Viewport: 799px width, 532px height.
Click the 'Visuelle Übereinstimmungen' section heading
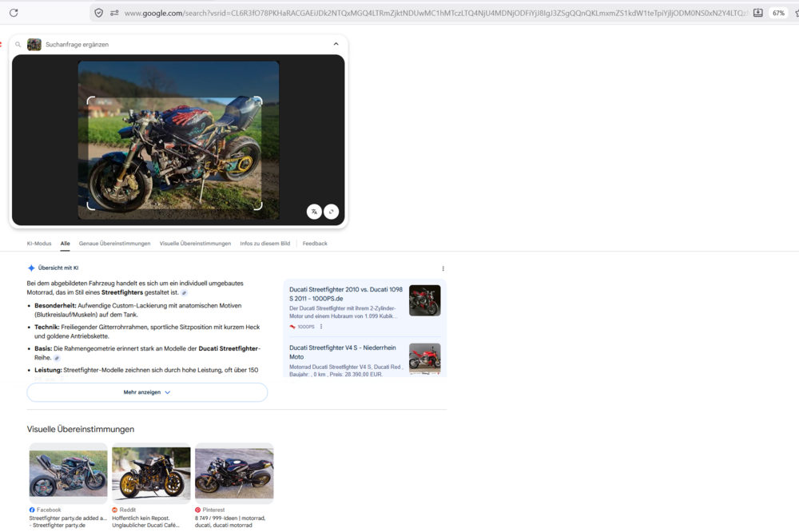(81, 429)
